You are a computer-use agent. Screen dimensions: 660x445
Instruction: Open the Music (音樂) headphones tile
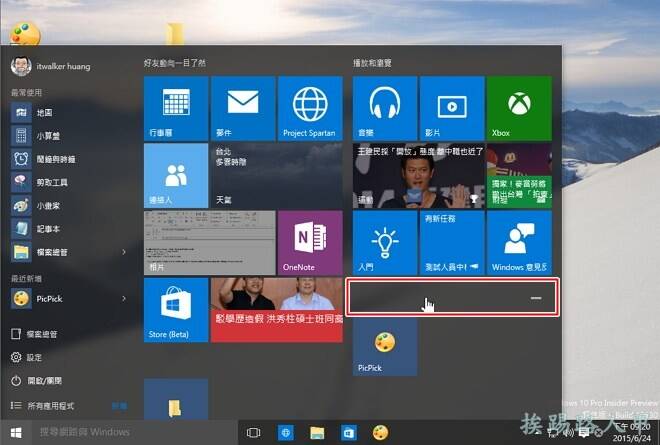(x=385, y=108)
